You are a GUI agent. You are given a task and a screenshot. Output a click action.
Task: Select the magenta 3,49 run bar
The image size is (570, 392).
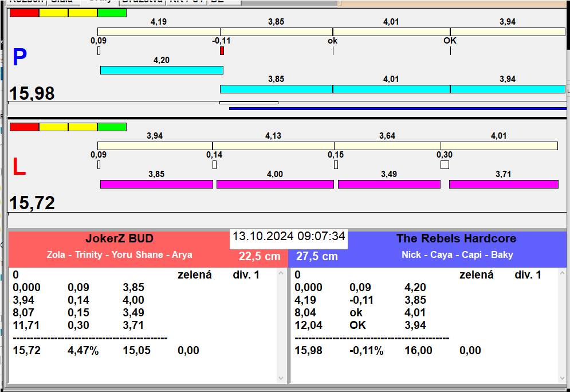tap(389, 184)
